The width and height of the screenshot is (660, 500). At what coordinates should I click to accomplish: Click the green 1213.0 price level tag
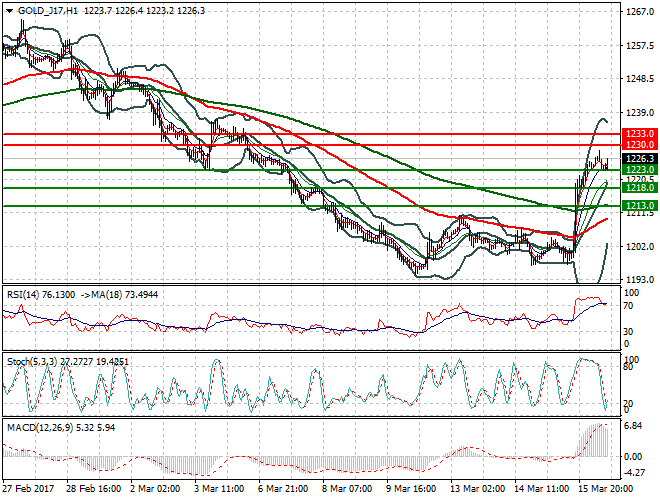[x=638, y=205]
